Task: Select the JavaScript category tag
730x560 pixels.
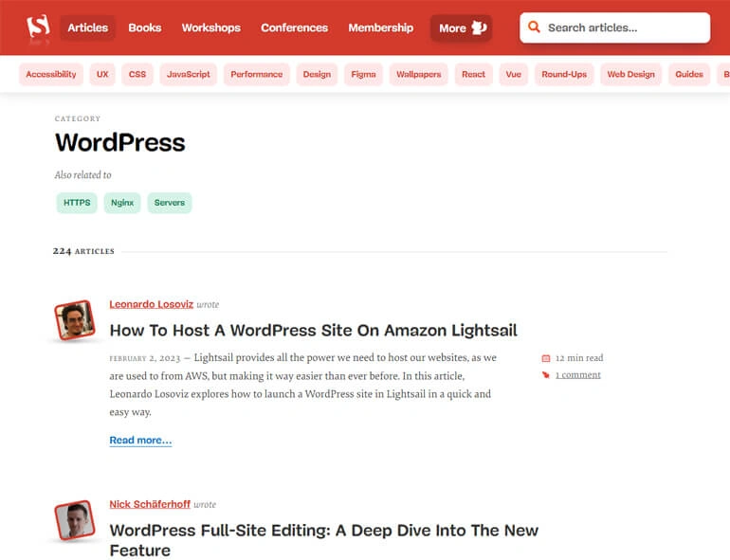Action: point(189,74)
